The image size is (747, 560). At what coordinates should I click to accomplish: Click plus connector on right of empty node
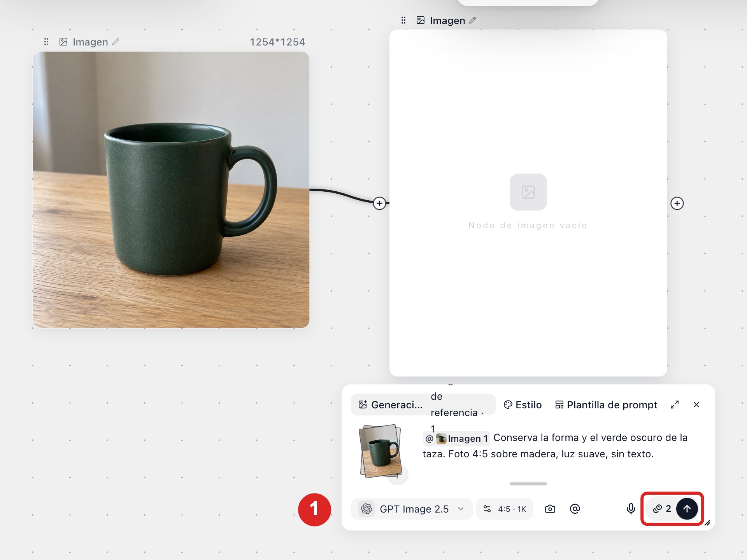677,203
